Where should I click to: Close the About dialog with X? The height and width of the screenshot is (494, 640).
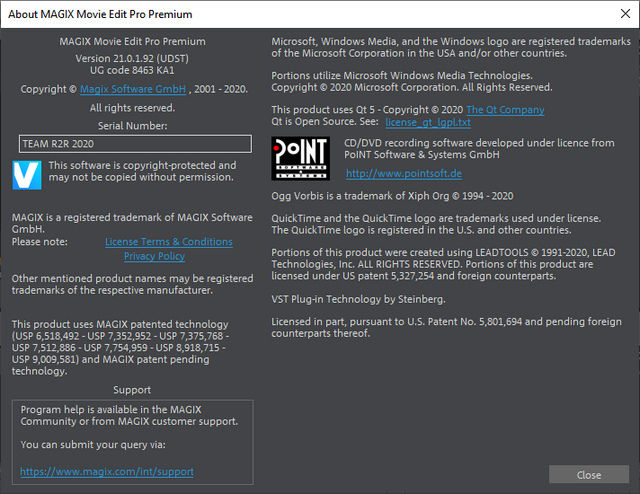click(x=625, y=14)
